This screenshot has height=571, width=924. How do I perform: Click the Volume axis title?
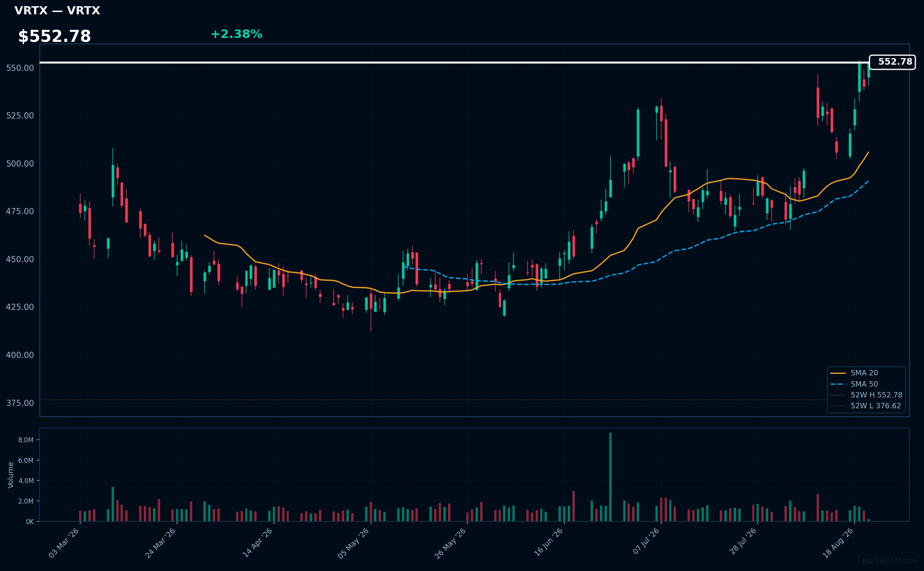tap(10, 475)
